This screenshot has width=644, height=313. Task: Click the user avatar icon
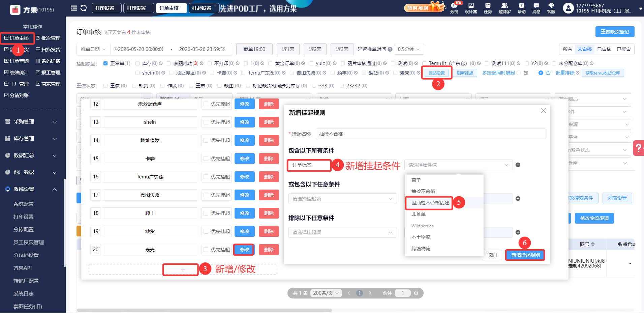(568, 8)
